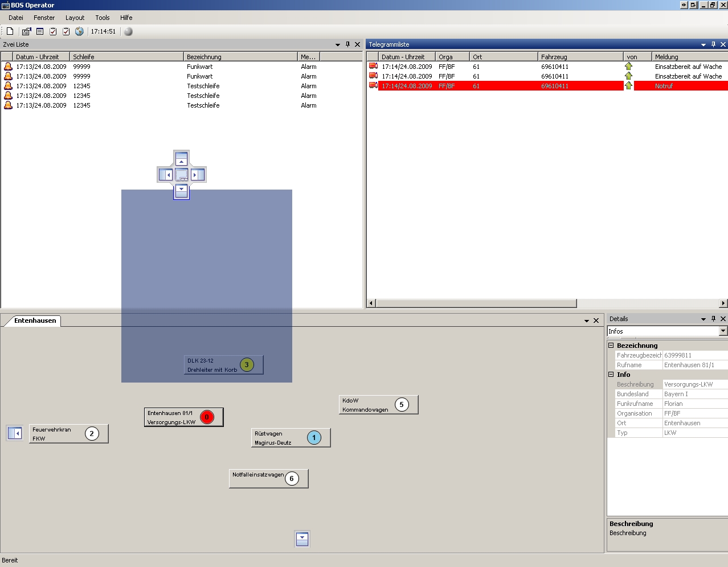Toggle auto-hide pin on Zvei Liste panel

(x=347, y=44)
